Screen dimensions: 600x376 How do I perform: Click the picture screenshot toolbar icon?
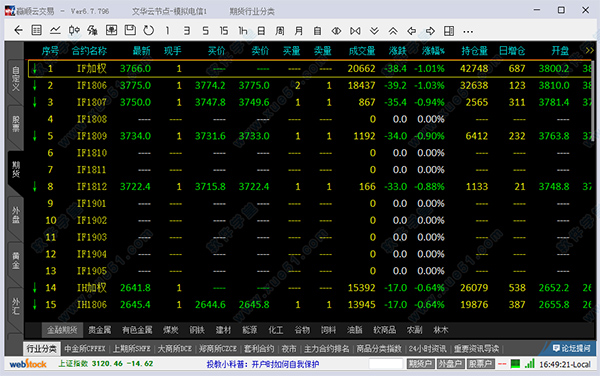[111, 30]
